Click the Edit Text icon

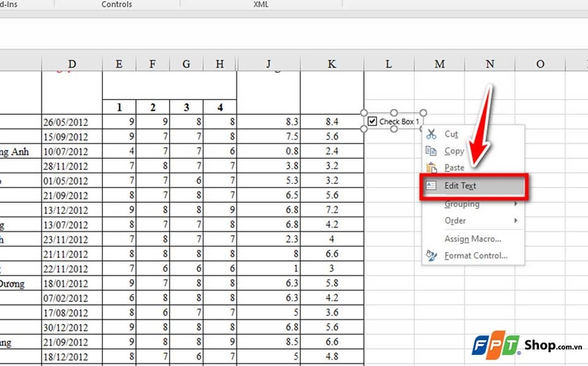(431, 185)
